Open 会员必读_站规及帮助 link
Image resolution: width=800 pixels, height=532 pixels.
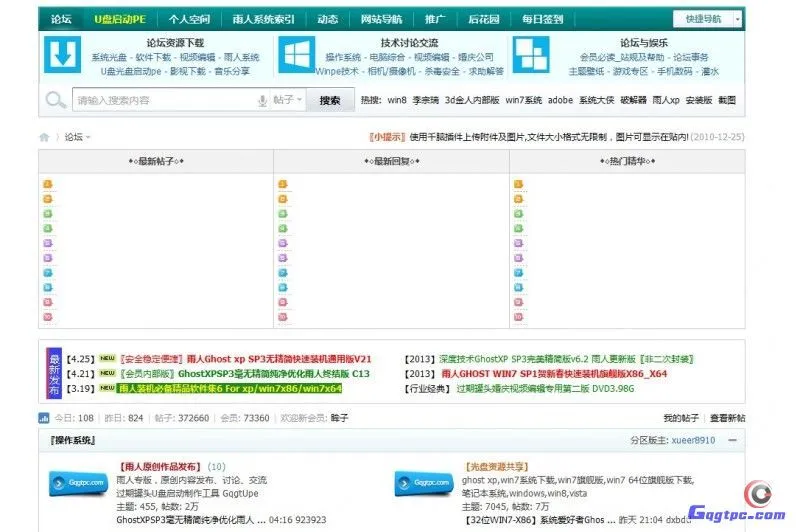[622, 57]
